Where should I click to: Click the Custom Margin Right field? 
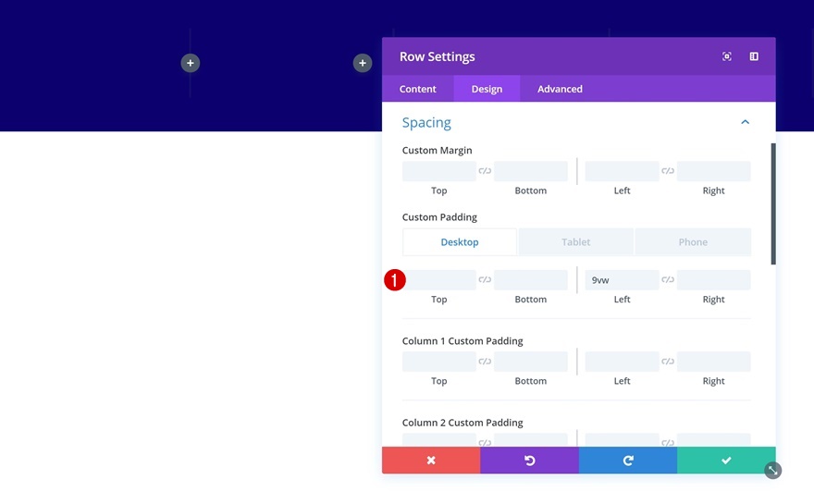click(713, 171)
